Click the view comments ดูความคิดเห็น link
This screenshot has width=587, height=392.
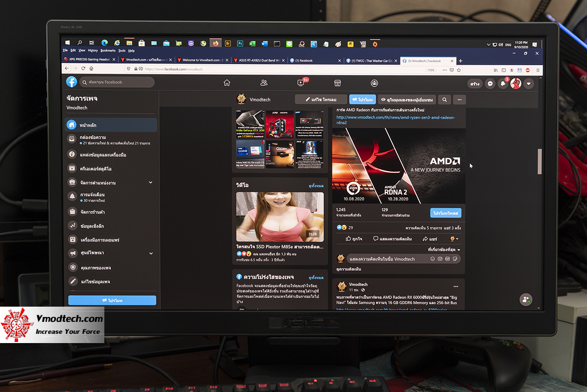(348, 269)
